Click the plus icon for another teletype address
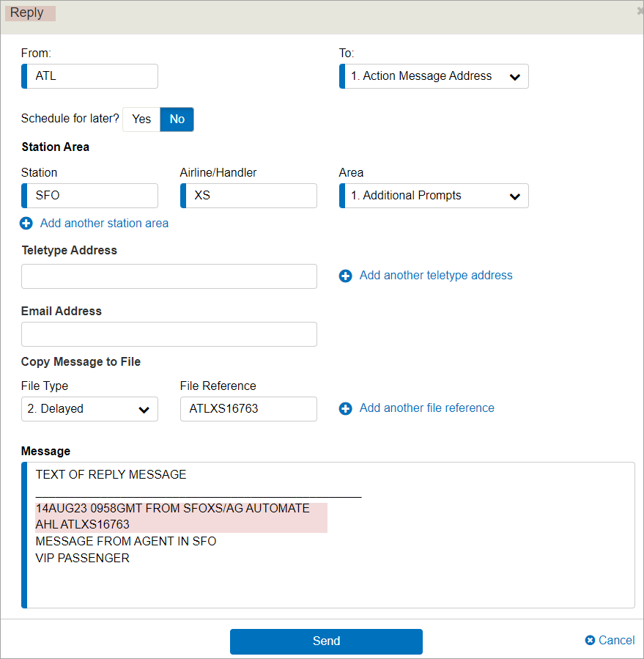This screenshot has height=659, width=644. pyautogui.click(x=345, y=276)
